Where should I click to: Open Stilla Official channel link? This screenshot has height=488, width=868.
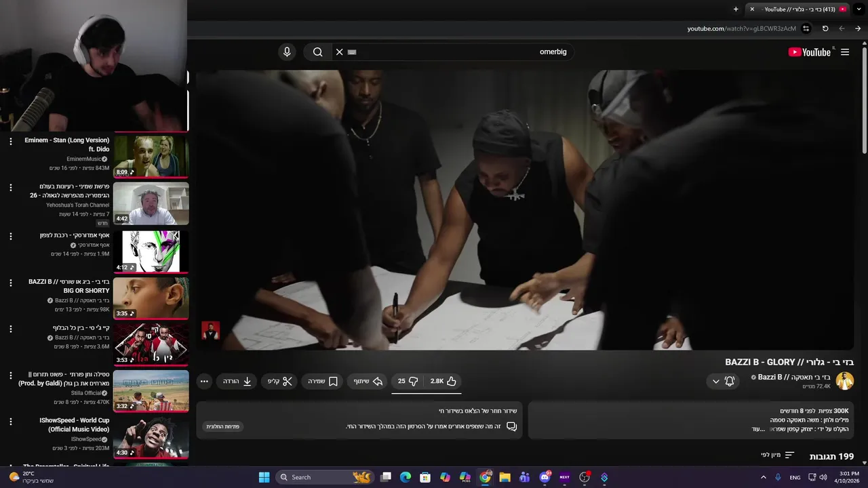coord(86,392)
